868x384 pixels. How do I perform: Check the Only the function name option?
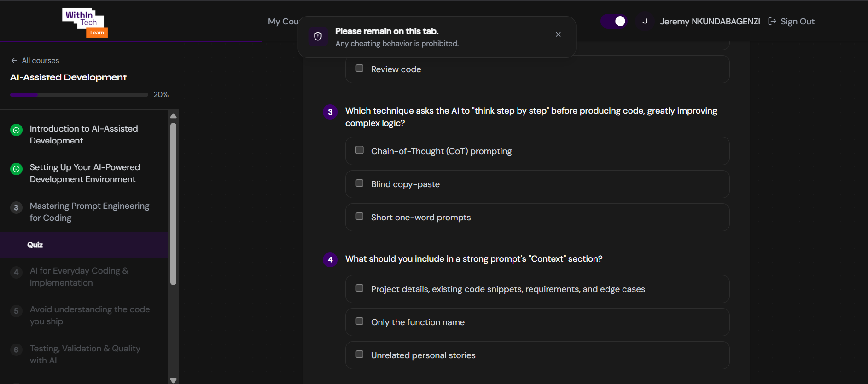pos(360,321)
